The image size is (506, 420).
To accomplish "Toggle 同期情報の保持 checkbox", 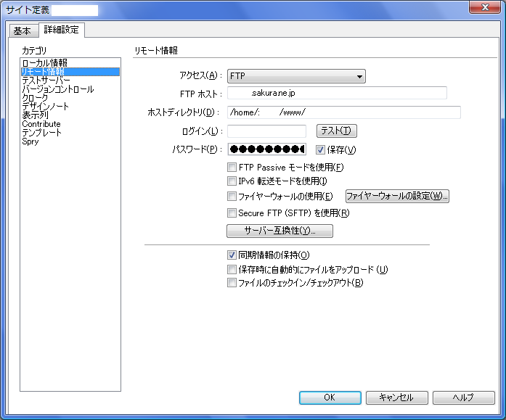I will tap(232, 255).
